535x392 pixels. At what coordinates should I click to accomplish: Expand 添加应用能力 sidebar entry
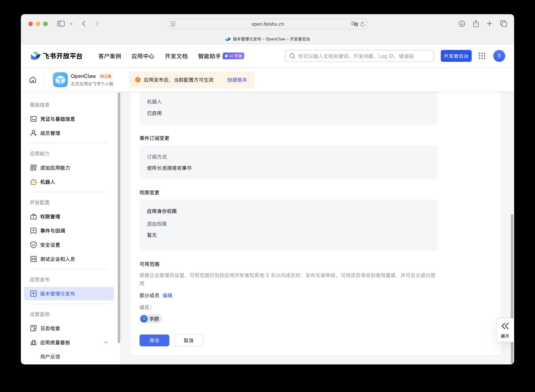(55, 168)
